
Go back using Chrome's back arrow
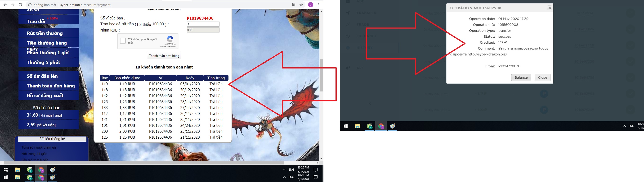click(5, 5)
